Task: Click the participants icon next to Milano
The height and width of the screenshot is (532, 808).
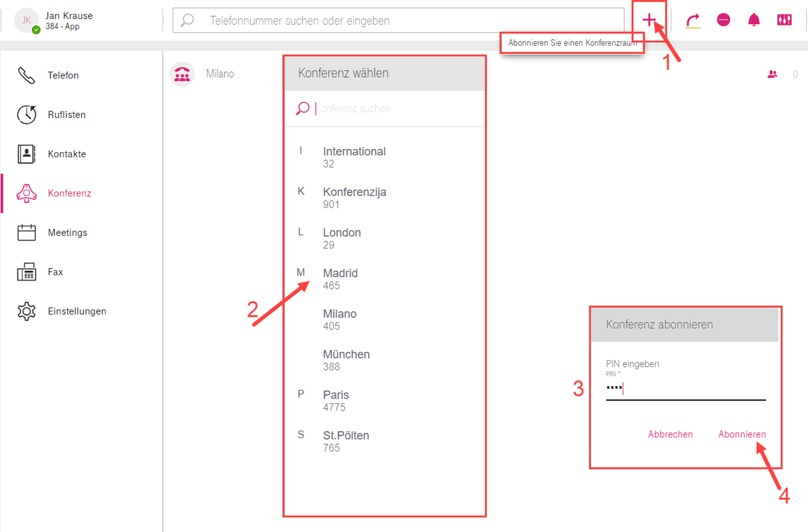Action: tap(772, 74)
